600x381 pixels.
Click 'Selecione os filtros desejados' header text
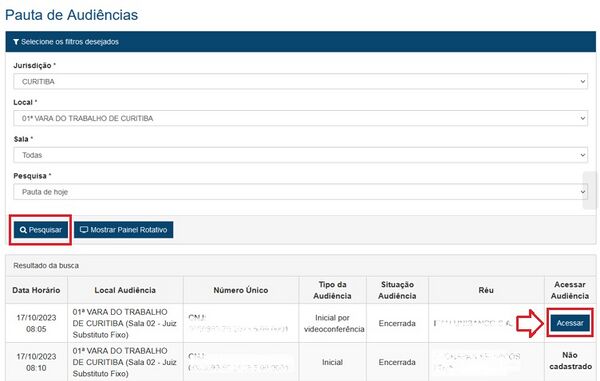(70, 42)
